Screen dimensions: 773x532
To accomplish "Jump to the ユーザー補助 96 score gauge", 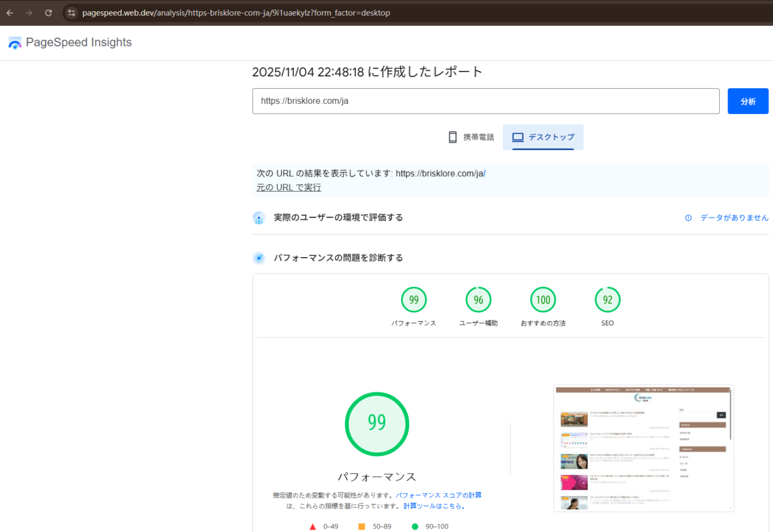I will tap(478, 300).
